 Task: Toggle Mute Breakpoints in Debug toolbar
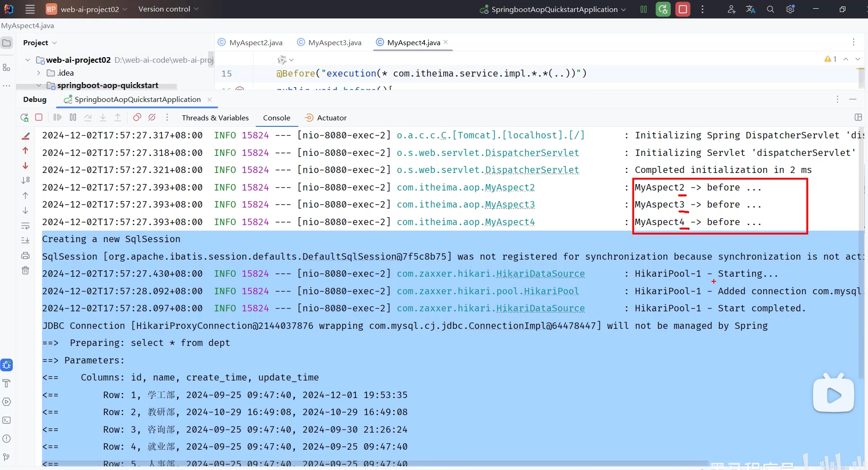(152, 118)
